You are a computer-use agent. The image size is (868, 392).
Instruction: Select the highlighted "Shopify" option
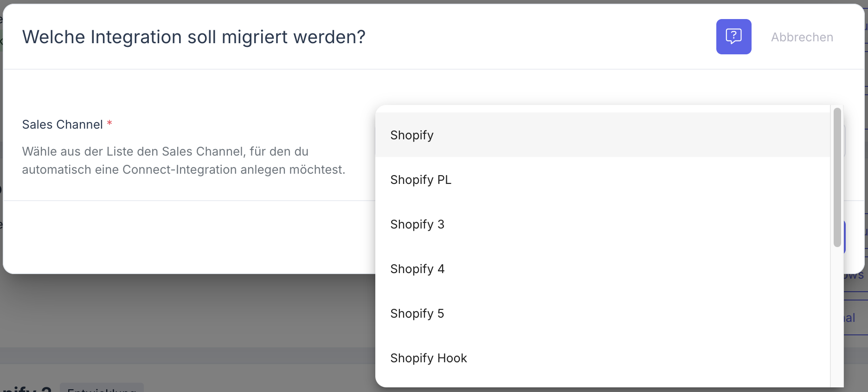[x=412, y=135]
